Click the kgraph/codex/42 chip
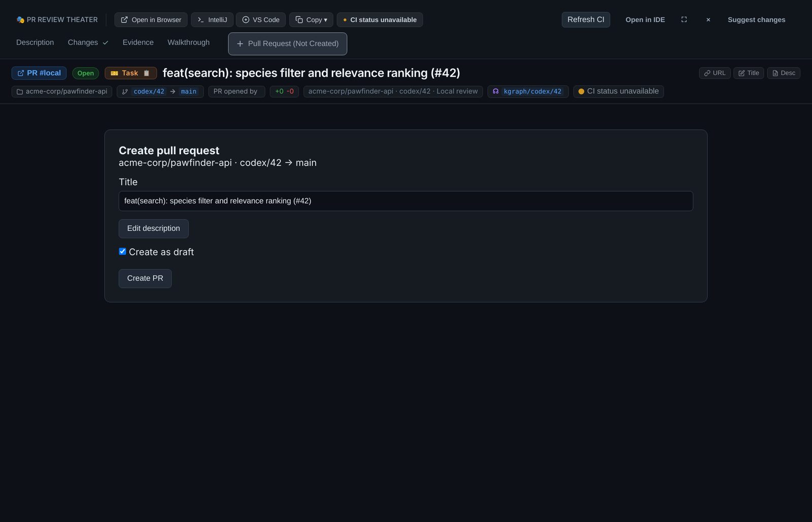This screenshot has height=522, width=812. (528, 91)
